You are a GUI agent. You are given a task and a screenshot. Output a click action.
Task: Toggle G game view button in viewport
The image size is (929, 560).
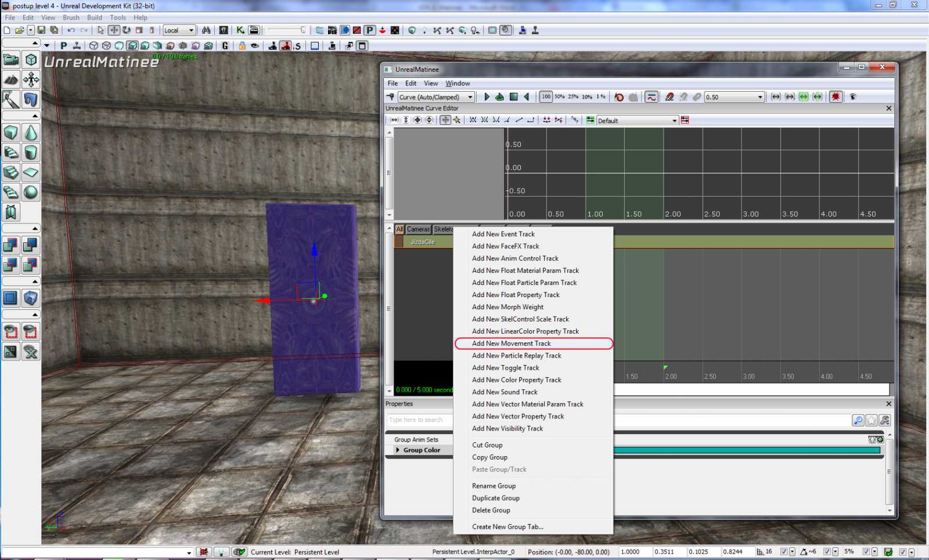pos(225,46)
